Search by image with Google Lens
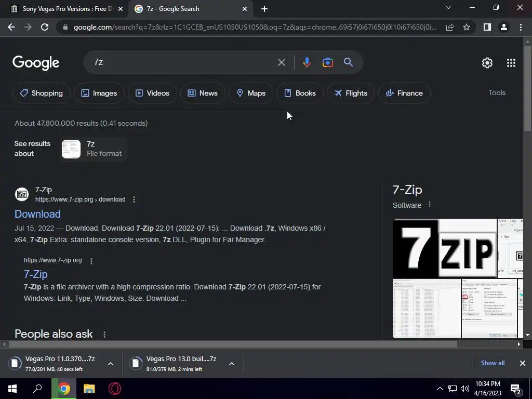Screen dimensions: 532x399 point(327,62)
